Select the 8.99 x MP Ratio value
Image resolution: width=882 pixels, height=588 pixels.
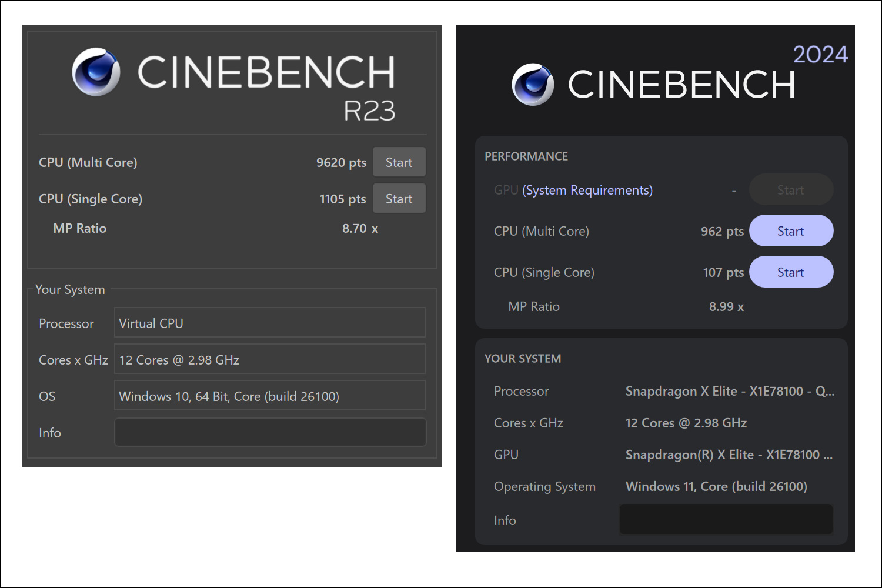click(726, 307)
